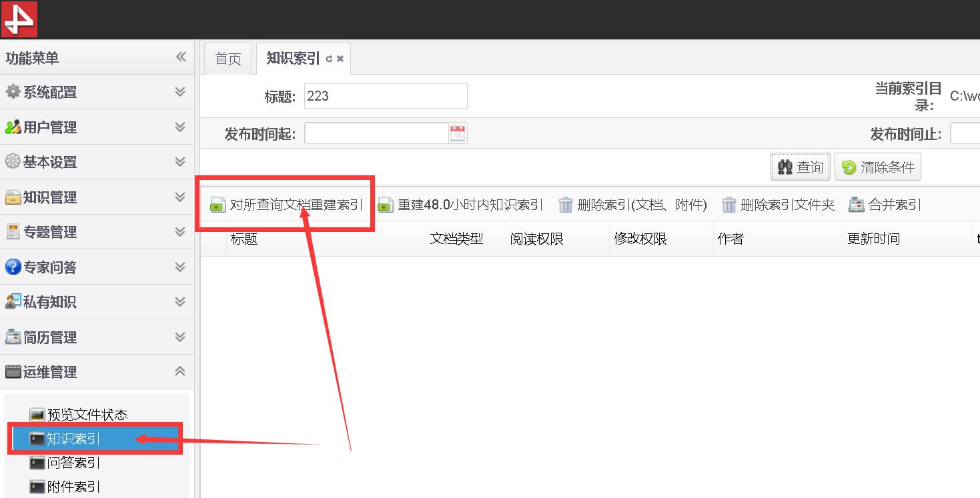Click the 基本设置 icon

[13, 162]
